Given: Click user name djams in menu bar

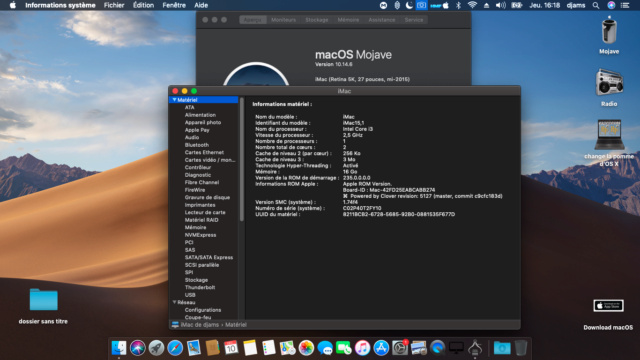Looking at the screenshot, I should point(576,5).
